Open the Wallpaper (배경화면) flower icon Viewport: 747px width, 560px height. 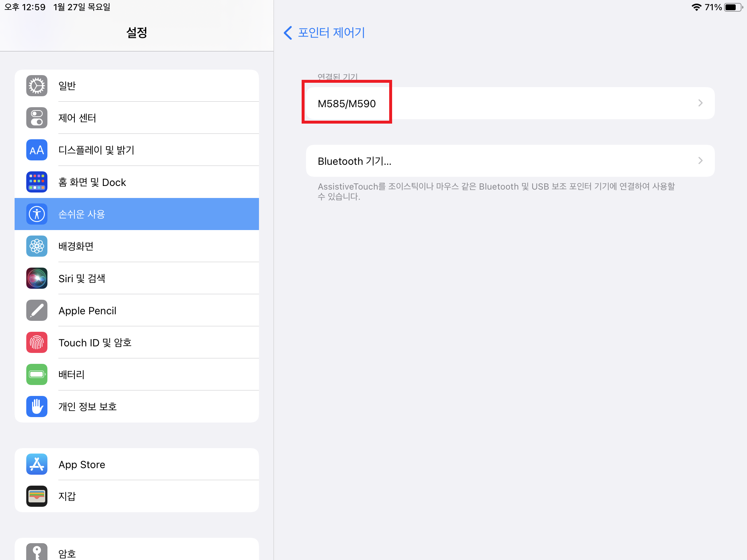point(37,246)
